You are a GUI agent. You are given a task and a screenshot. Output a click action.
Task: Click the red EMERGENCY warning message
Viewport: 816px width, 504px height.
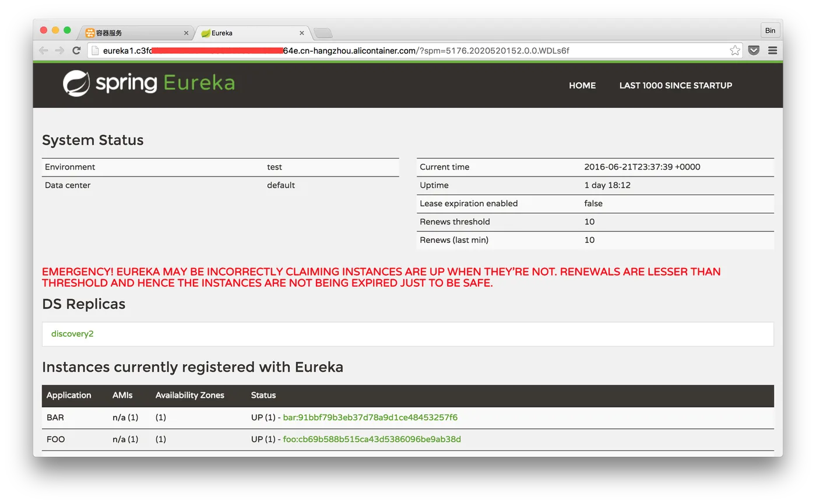pos(381,277)
